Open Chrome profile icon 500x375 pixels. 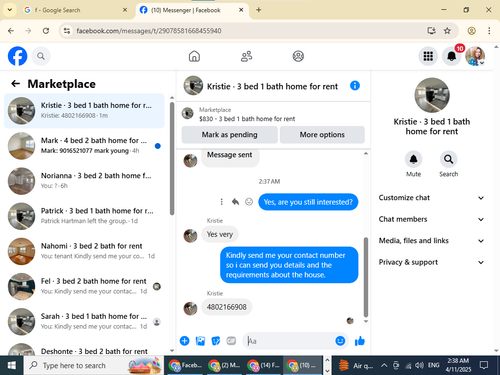[471, 31]
